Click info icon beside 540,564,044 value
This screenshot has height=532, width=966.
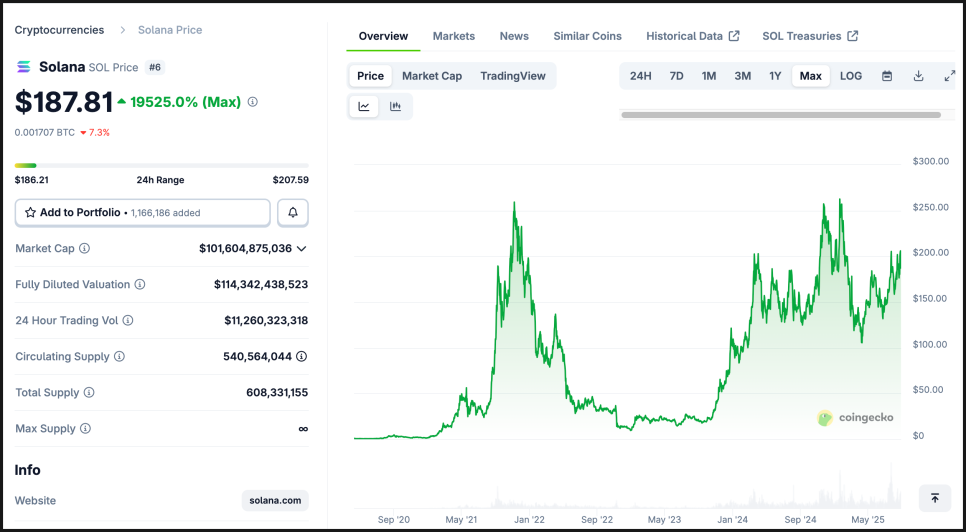pyautogui.click(x=301, y=357)
